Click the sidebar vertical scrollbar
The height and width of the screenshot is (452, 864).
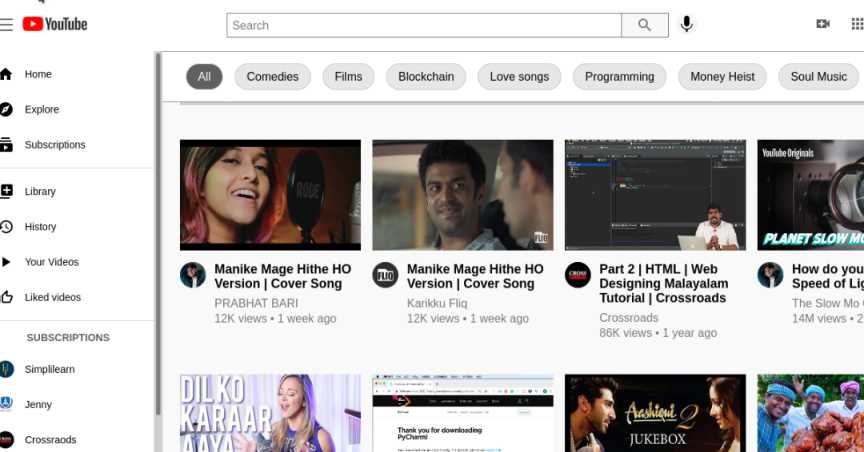pos(158,234)
